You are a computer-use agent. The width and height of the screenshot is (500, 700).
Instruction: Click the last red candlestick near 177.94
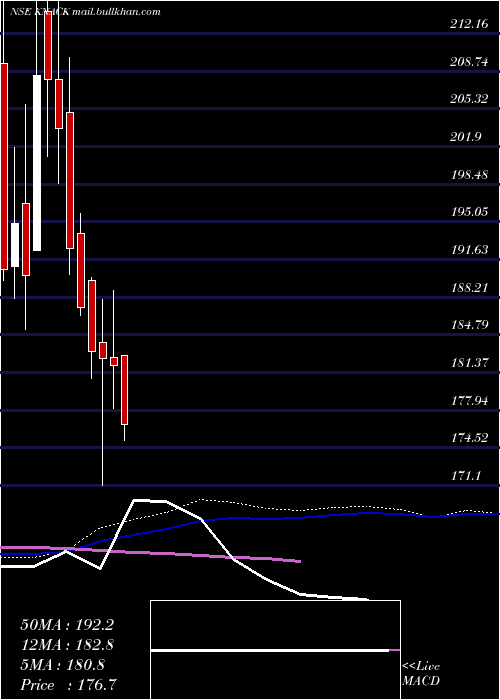[x=125, y=390]
